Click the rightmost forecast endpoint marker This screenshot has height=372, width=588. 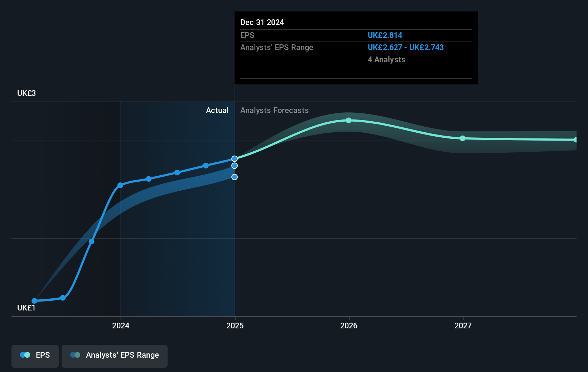(576, 139)
